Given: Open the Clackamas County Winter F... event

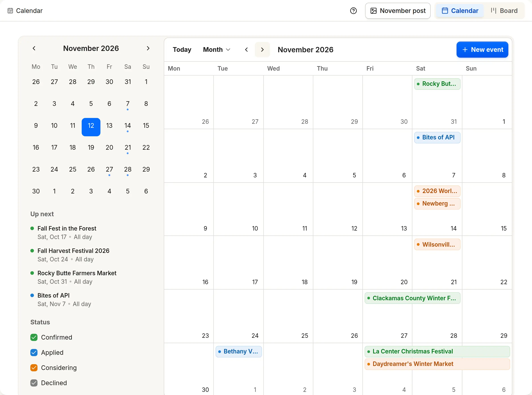Looking at the screenshot, I should tap(412, 298).
